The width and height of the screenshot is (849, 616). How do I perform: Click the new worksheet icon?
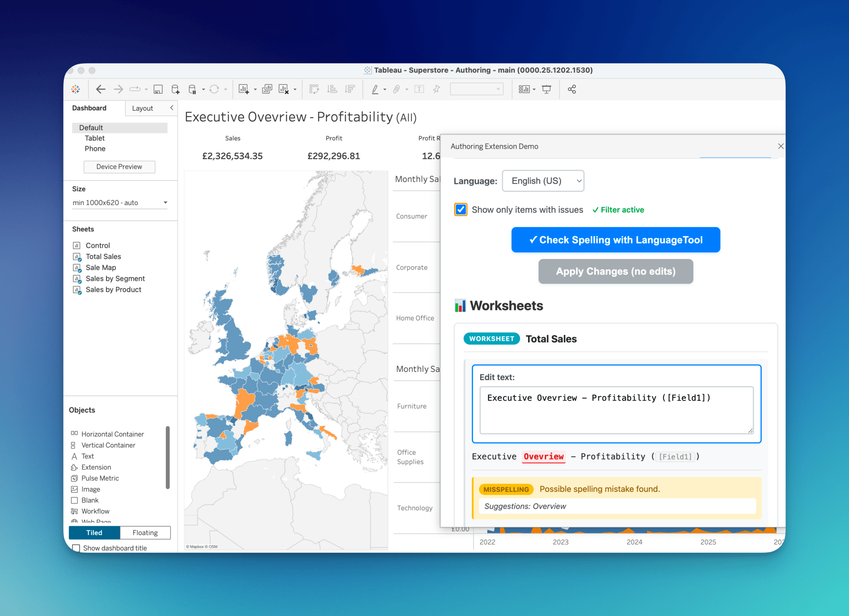[x=244, y=89]
